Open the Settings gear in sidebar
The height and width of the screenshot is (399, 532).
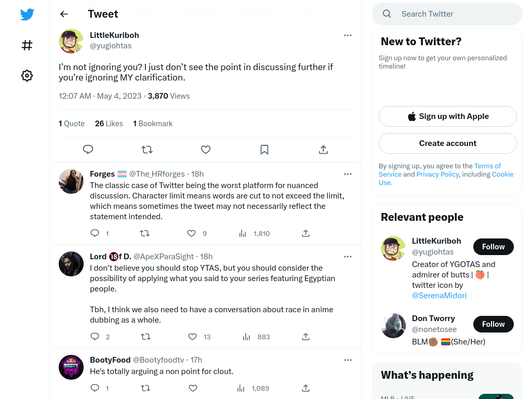(x=27, y=75)
